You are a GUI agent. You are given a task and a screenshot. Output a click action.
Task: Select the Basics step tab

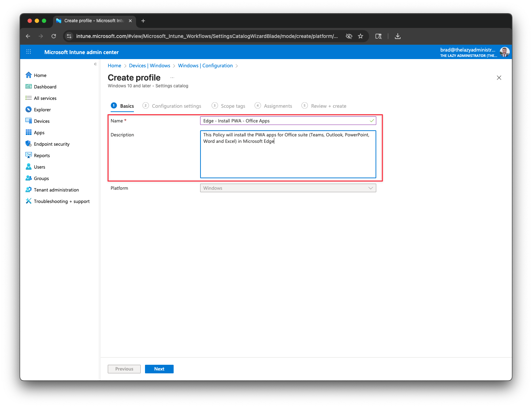[x=122, y=106]
